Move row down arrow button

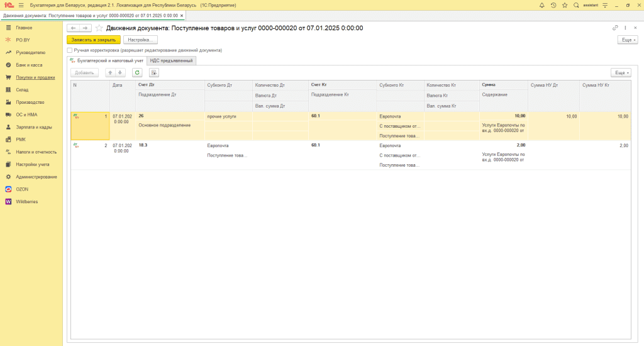click(120, 73)
